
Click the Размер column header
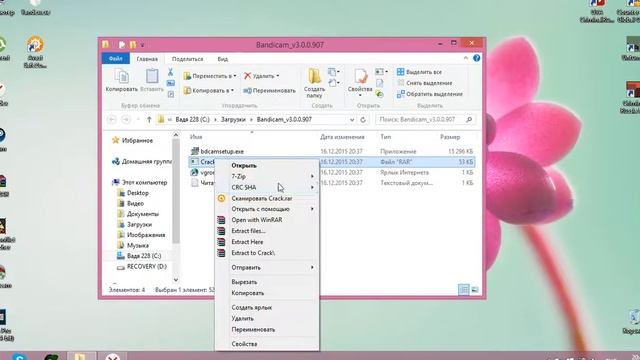point(450,137)
